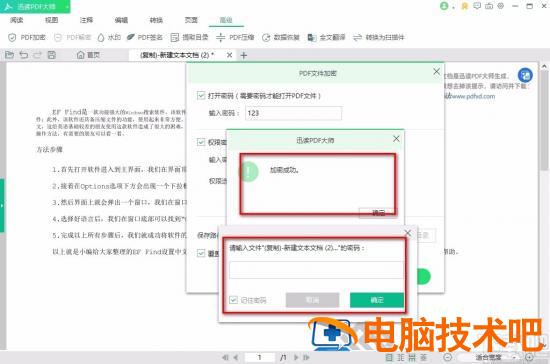
Task: Toggle the 权限密码 checkbox
Action: click(201, 142)
